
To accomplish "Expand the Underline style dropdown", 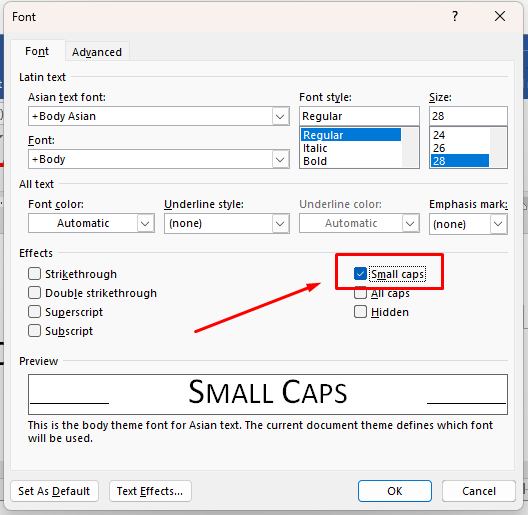I will coord(280,223).
